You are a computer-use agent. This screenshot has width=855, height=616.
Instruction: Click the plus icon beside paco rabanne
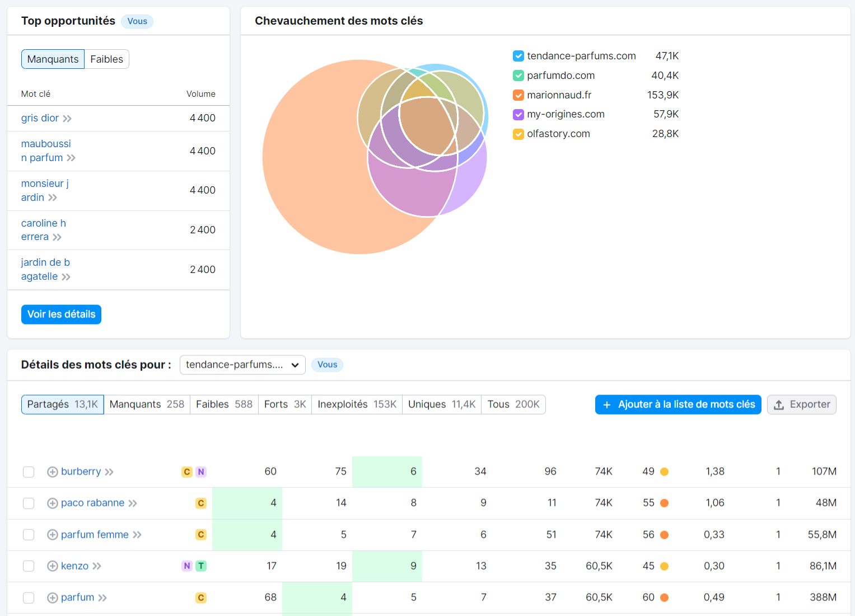click(x=52, y=503)
